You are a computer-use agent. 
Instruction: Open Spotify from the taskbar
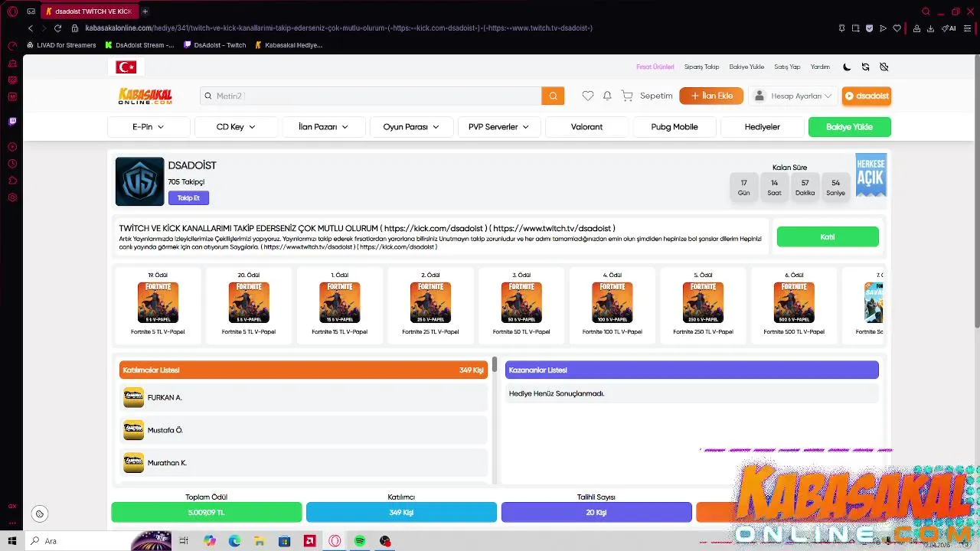(360, 541)
